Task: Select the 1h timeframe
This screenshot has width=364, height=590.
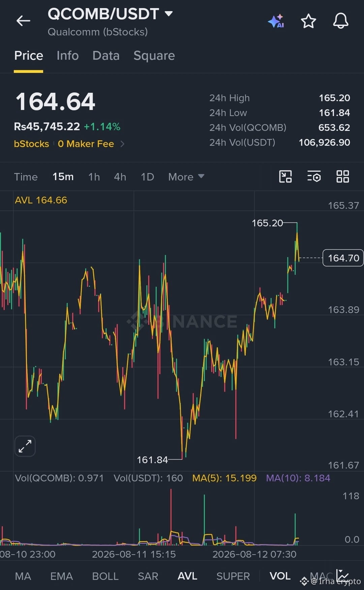Action: tap(94, 177)
